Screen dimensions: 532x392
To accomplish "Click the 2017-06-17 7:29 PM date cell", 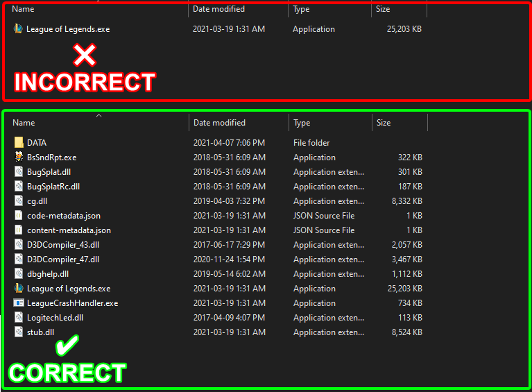I will [x=229, y=245].
